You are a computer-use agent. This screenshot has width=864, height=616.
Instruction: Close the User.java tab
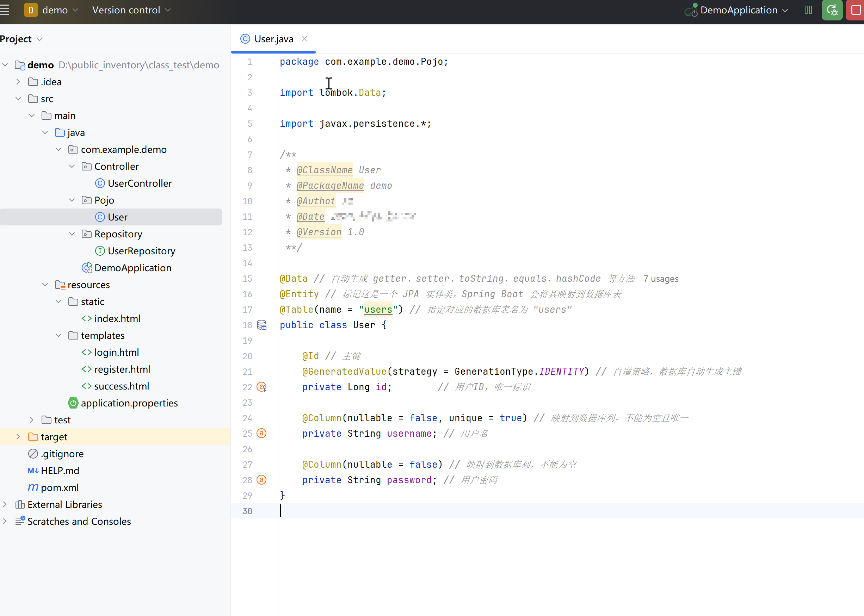pyautogui.click(x=304, y=39)
